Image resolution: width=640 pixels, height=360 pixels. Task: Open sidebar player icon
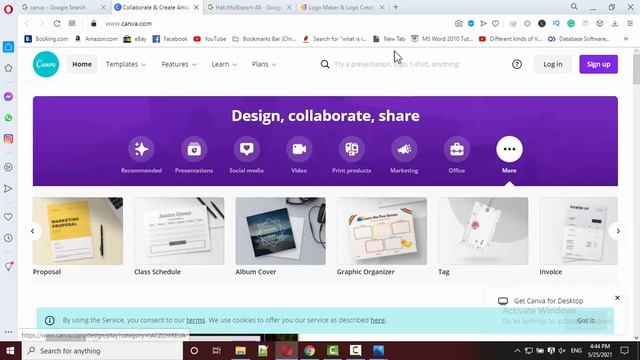8,167
